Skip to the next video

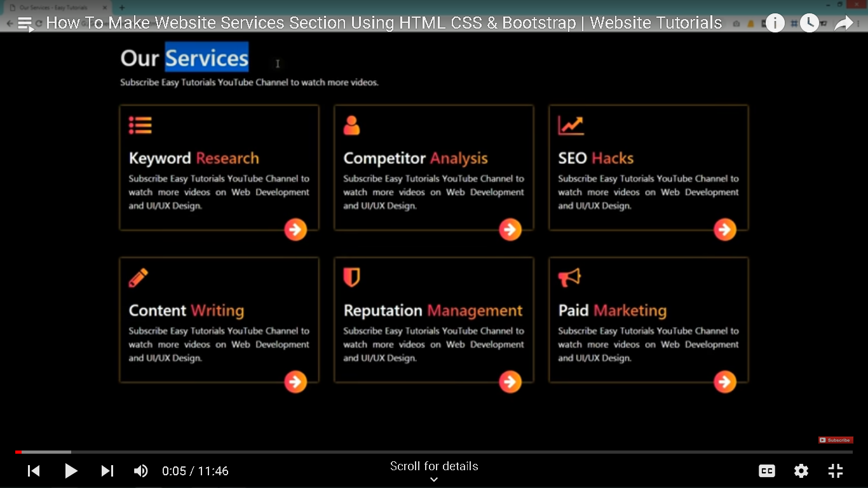point(107,471)
